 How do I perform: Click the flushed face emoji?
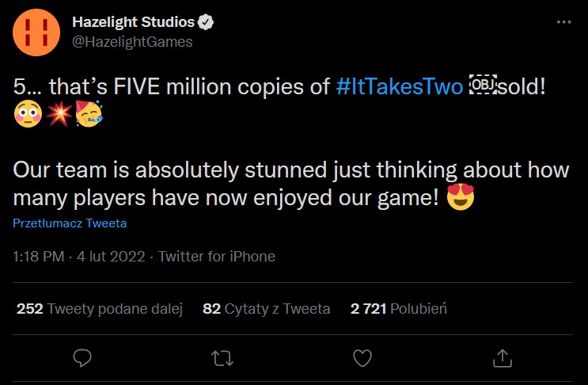27,116
